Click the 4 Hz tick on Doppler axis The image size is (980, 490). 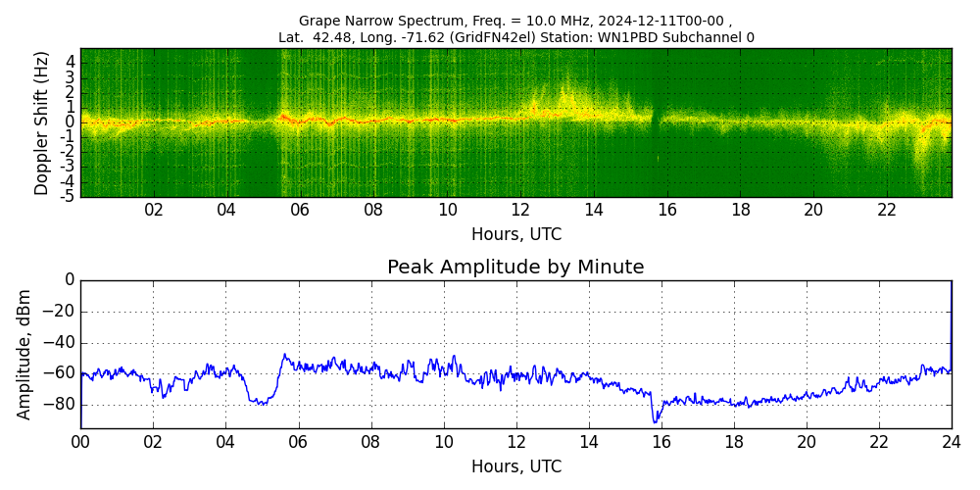(x=70, y=62)
